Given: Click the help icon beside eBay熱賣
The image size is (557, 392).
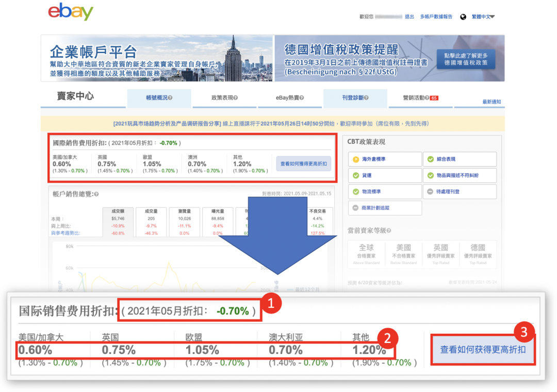Looking at the screenshot, I should (302, 97).
